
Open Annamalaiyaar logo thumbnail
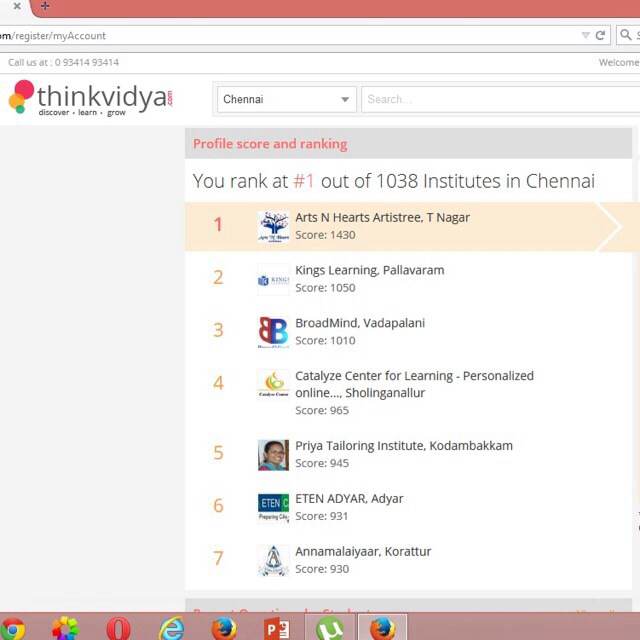click(273, 560)
